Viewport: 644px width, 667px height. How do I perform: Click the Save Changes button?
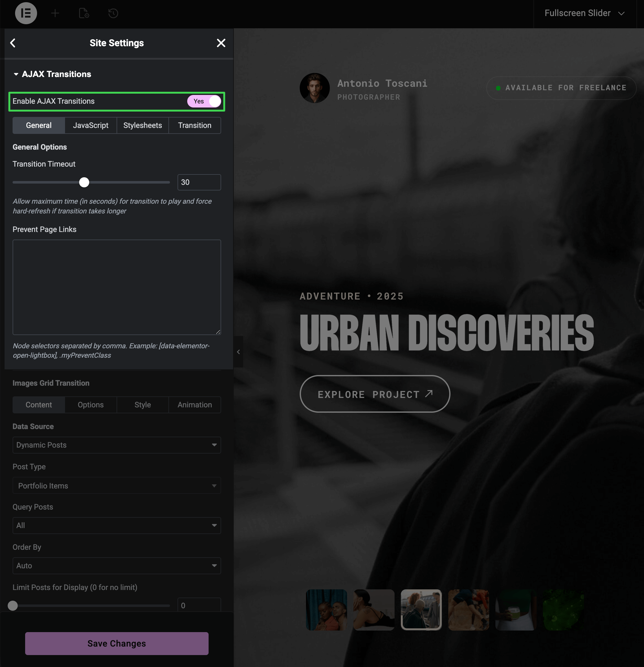116,643
